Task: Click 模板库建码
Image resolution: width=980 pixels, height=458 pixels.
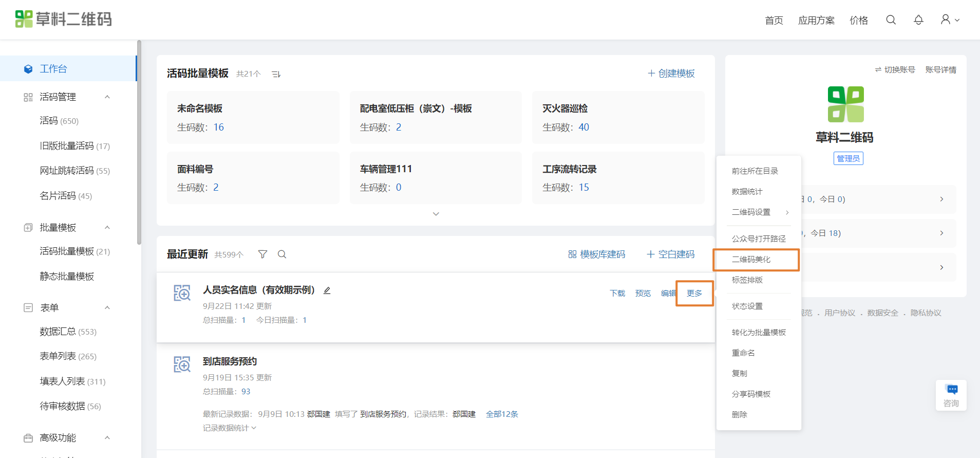Action: [596, 254]
